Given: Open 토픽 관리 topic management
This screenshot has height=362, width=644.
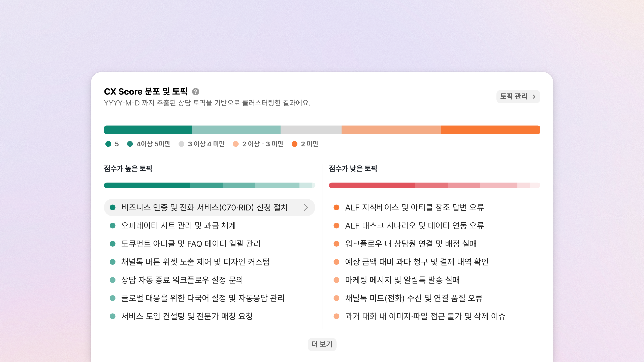Looking at the screenshot, I should click(x=514, y=97).
